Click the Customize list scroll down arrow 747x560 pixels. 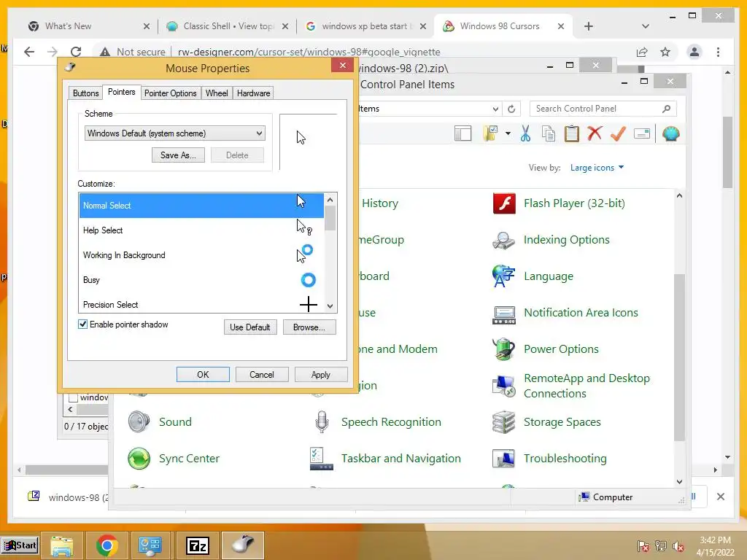point(330,306)
